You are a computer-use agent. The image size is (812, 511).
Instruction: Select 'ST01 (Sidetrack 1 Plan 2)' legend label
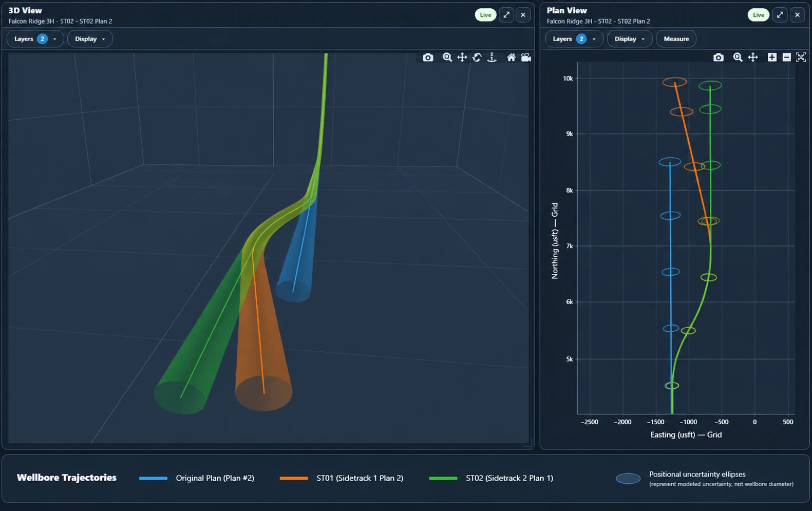point(360,478)
